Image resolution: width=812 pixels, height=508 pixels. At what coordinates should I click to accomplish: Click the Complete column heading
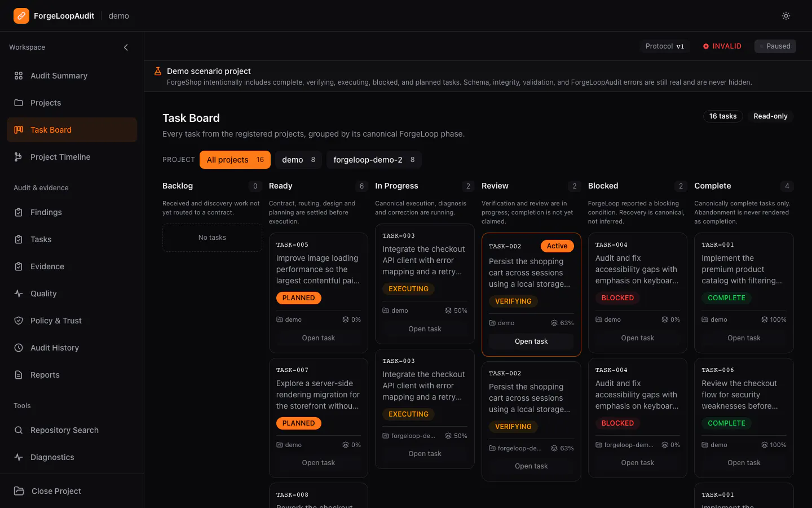(713, 186)
